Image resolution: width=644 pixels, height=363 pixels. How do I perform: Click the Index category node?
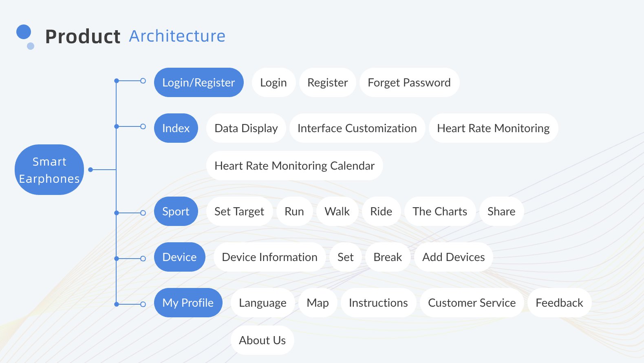[176, 128]
